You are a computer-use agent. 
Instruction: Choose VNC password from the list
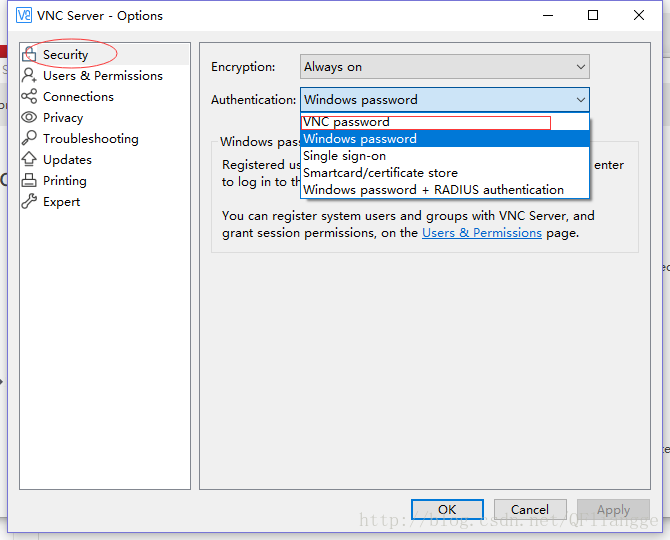point(444,122)
